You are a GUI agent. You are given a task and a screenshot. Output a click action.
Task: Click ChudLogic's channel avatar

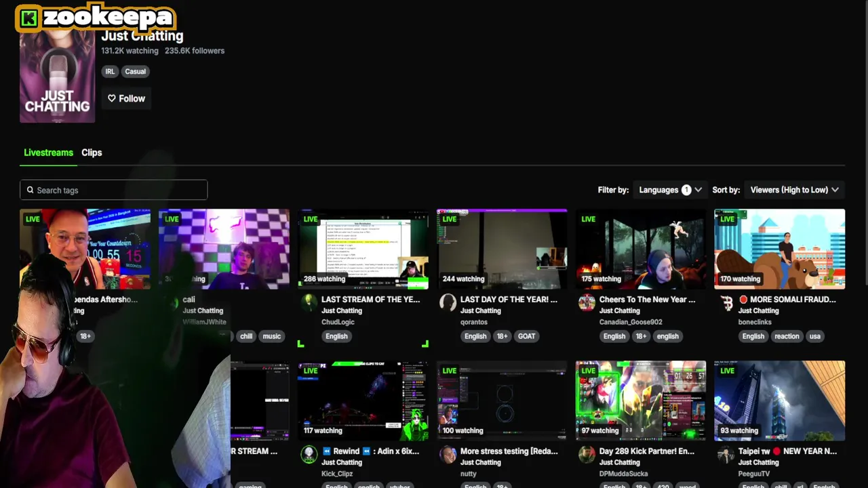tap(309, 302)
